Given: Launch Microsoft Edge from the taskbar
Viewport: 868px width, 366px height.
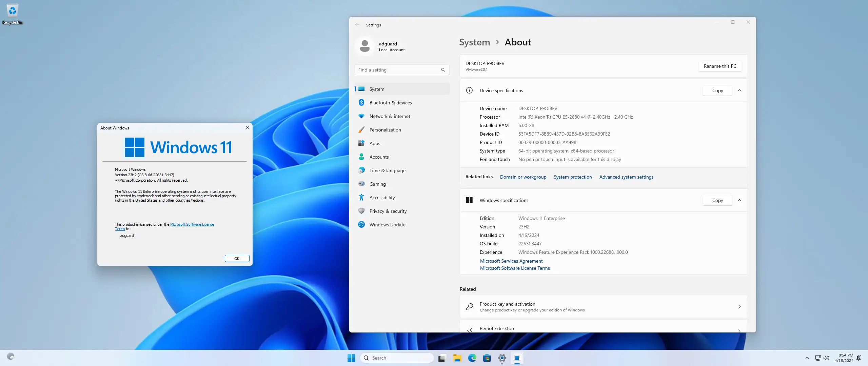Looking at the screenshot, I should [x=472, y=358].
